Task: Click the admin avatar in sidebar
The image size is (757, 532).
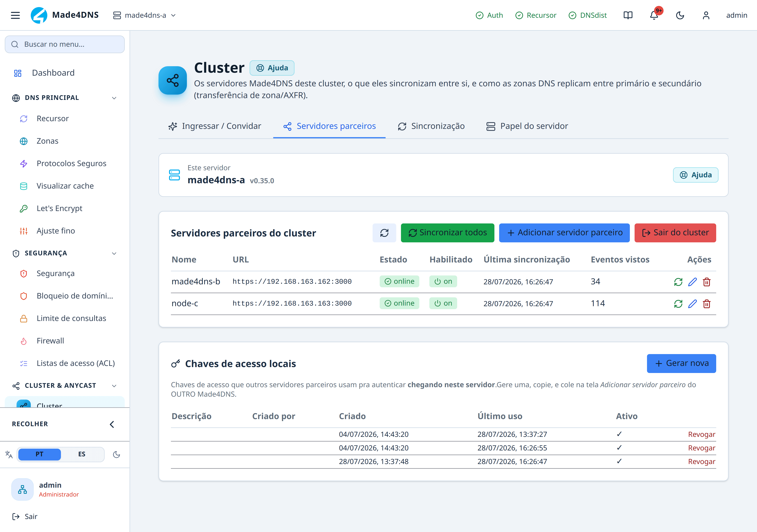Action: coord(22,489)
